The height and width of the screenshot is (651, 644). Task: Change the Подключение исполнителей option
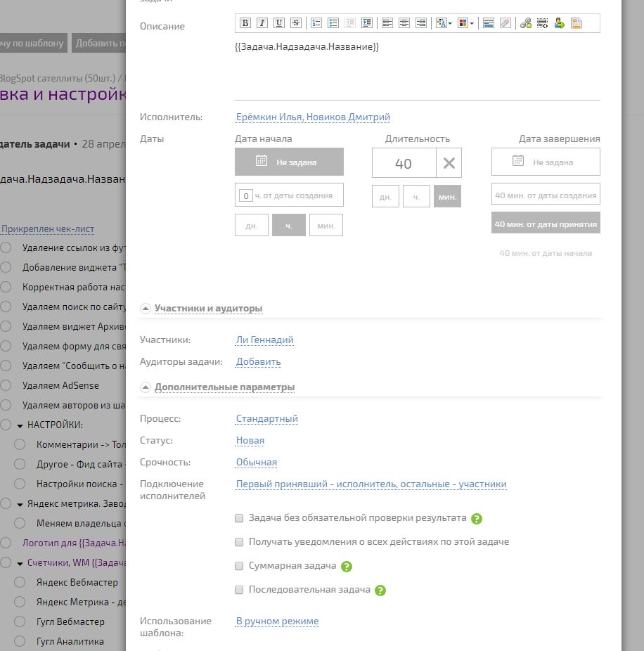371,484
